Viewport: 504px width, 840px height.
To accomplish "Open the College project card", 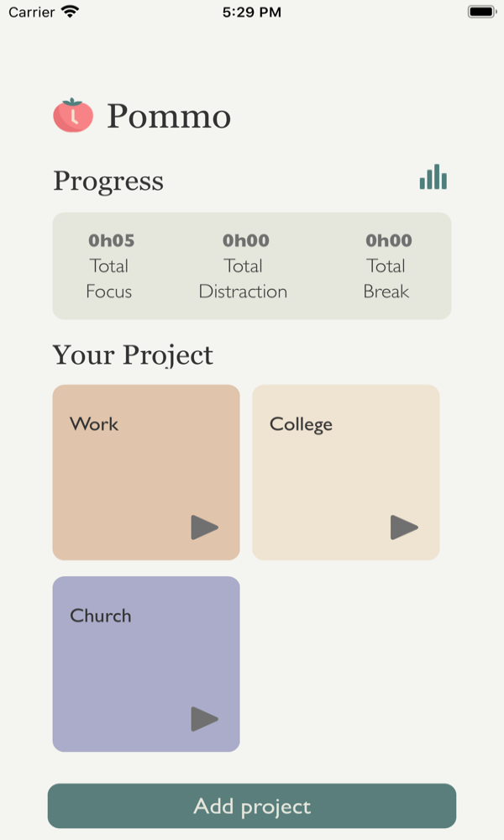I will coord(346,472).
